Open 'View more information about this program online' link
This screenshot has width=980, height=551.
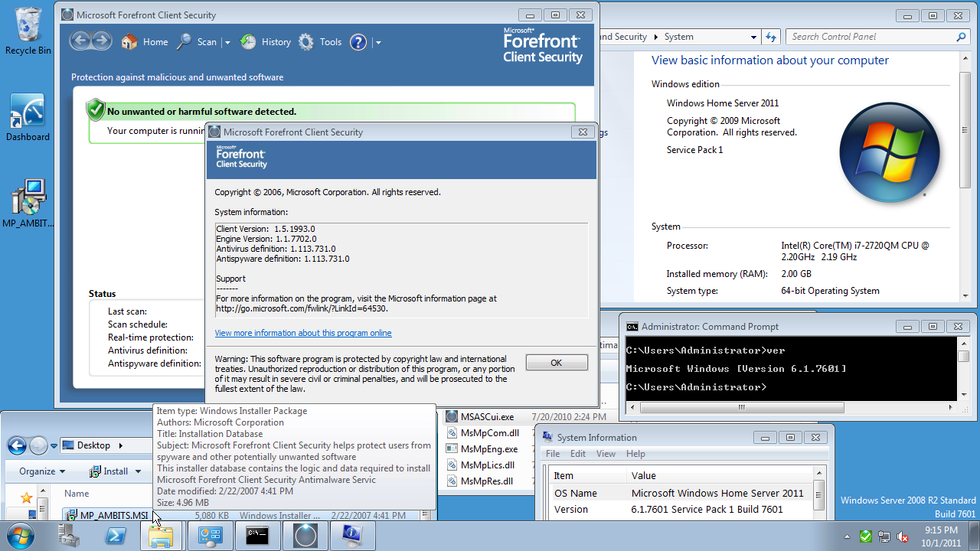point(303,333)
